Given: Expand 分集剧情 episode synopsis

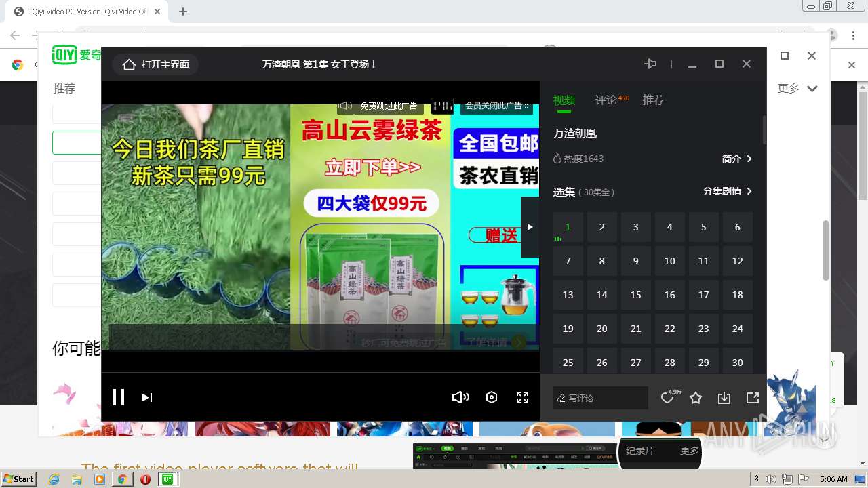Looking at the screenshot, I should coord(728,192).
